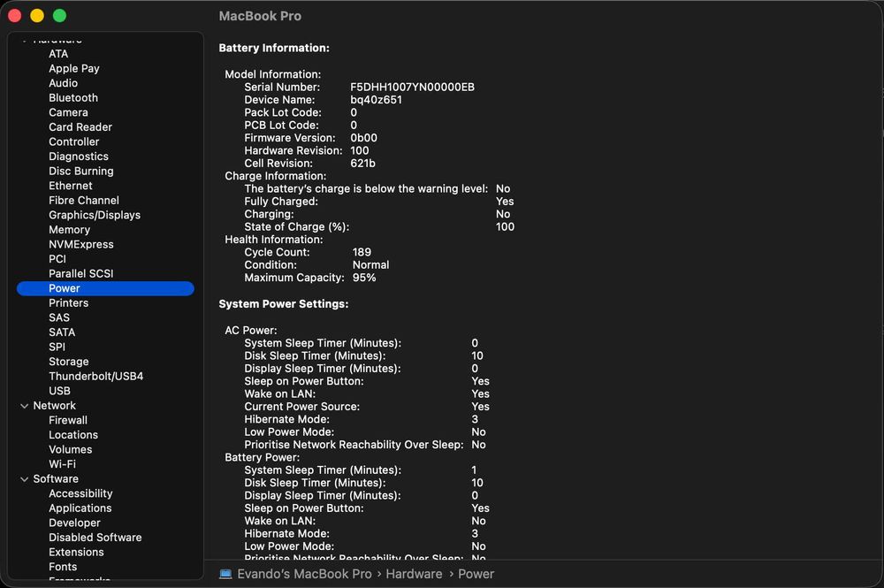The height and width of the screenshot is (588, 884).
Task: Open Accessibility under Software
Action: pyautogui.click(x=80, y=493)
